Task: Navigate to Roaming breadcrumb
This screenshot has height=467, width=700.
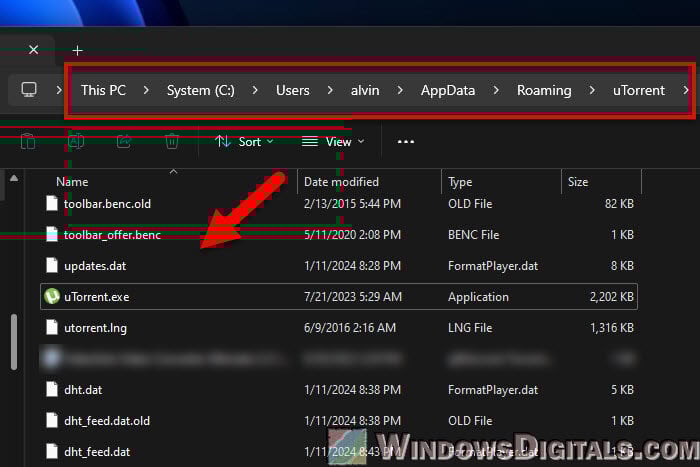Action: (x=544, y=90)
